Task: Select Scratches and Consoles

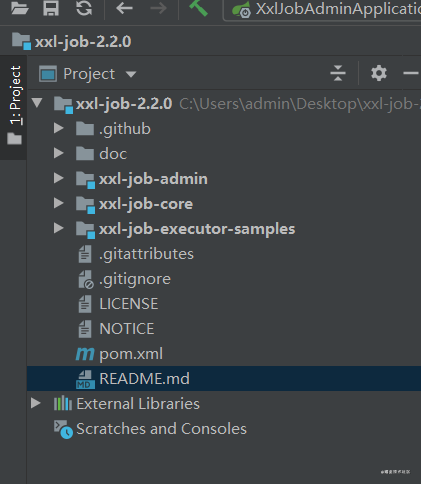Action: [x=161, y=429]
